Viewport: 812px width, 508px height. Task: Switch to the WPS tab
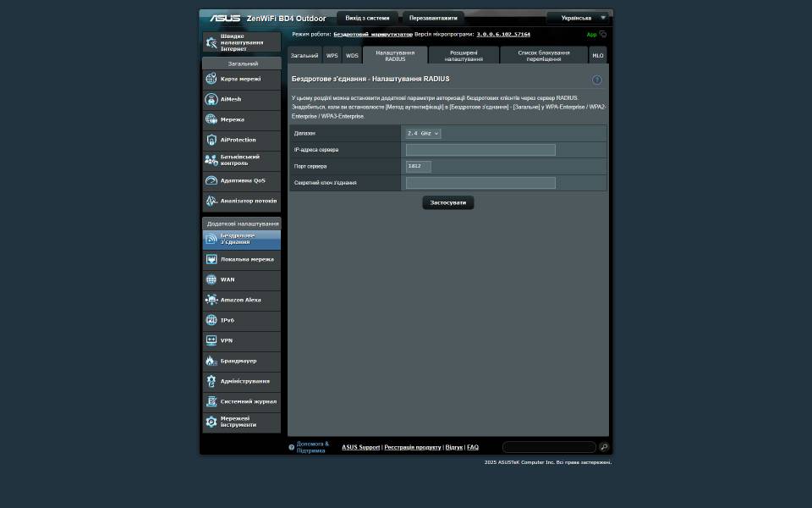tap(332, 55)
